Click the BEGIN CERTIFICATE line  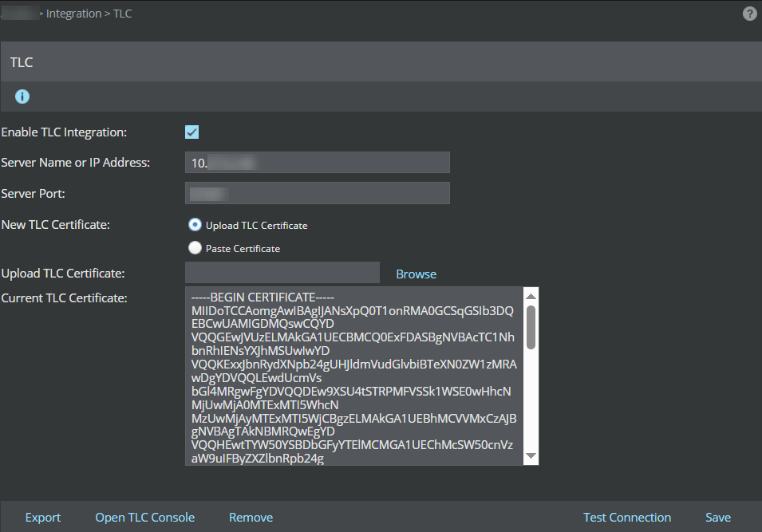[263, 297]
